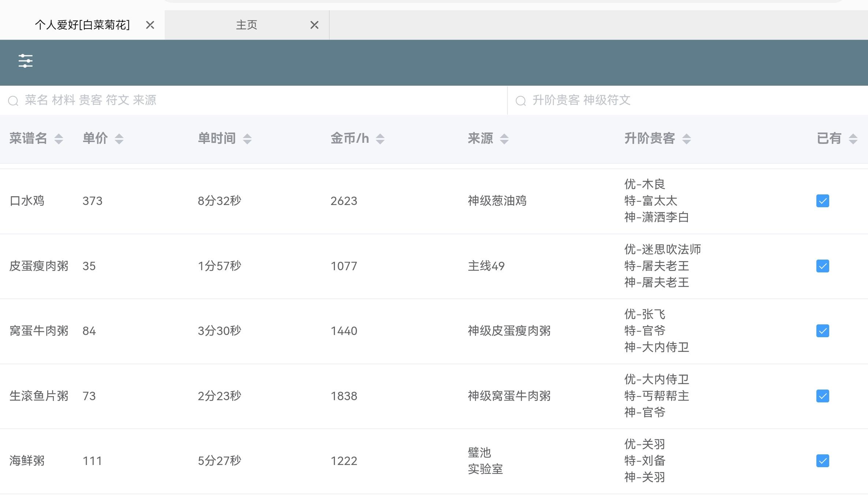Image resolution: width=868 pixels, height=495 pixels.
Task: Sort by 来源 column arrows
Action: (504, 139)
